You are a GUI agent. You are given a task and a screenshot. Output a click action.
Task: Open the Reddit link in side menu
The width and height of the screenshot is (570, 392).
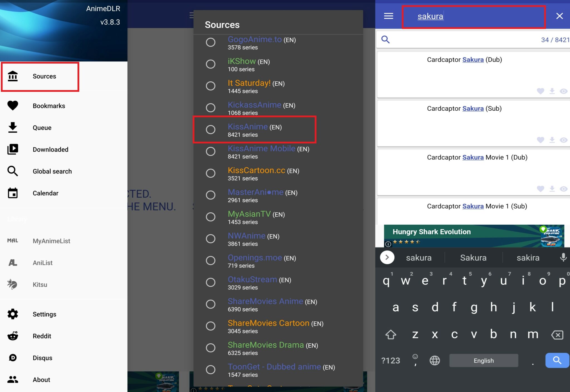click(x=64, y=336)
